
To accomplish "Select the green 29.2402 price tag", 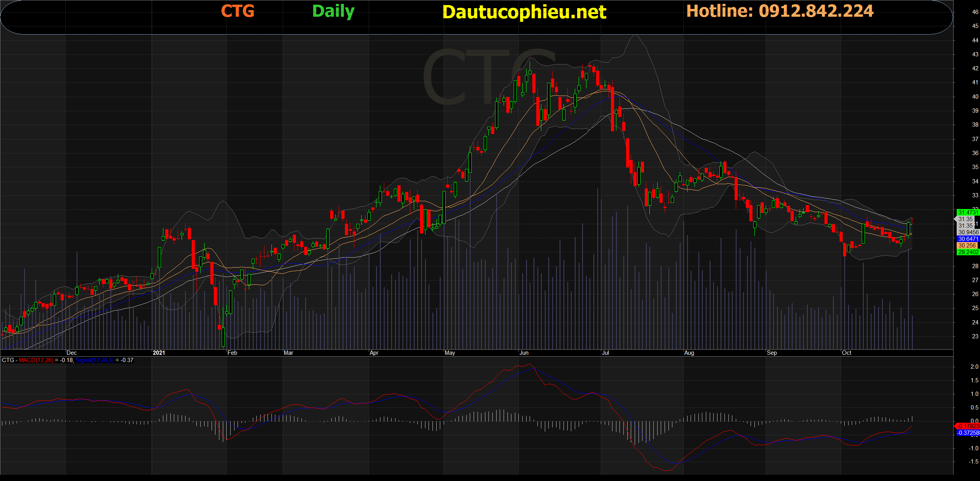I will pos(968,252).
